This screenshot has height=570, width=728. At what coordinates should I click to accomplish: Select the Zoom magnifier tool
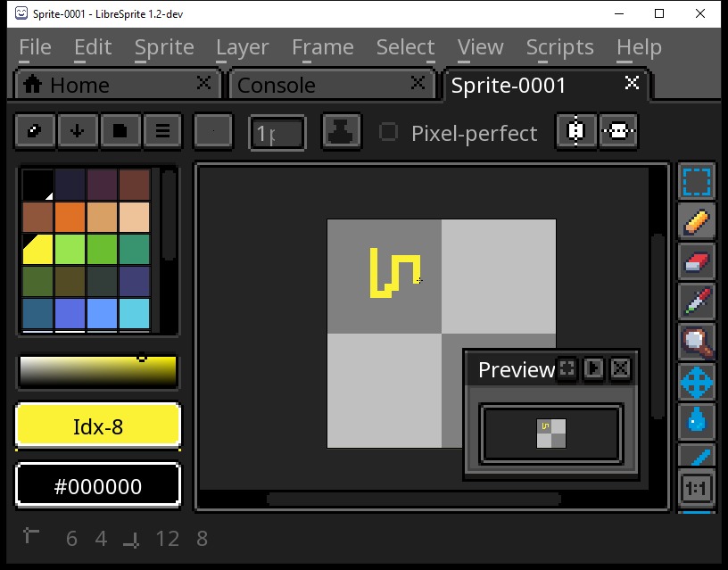point(697,343)
